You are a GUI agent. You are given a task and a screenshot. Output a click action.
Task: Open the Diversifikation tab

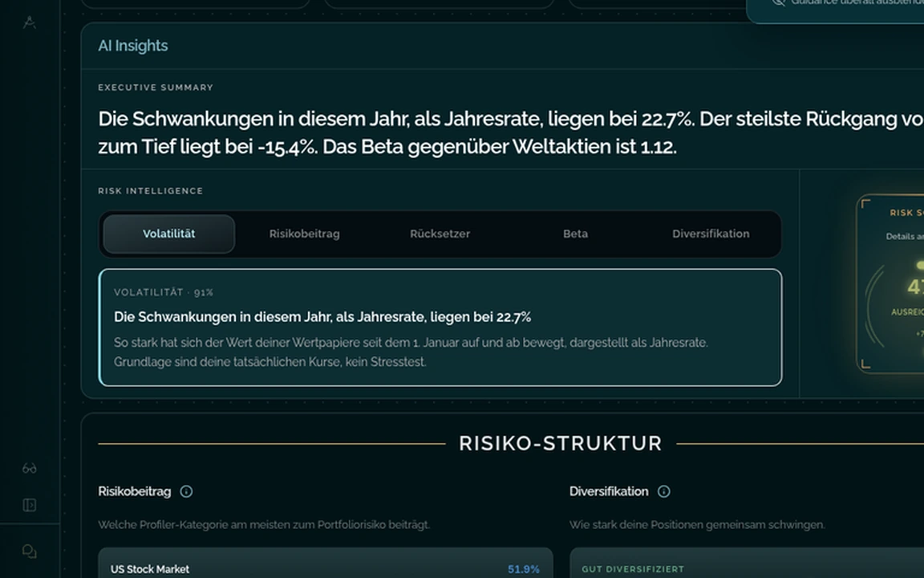(x=711, y=234)
